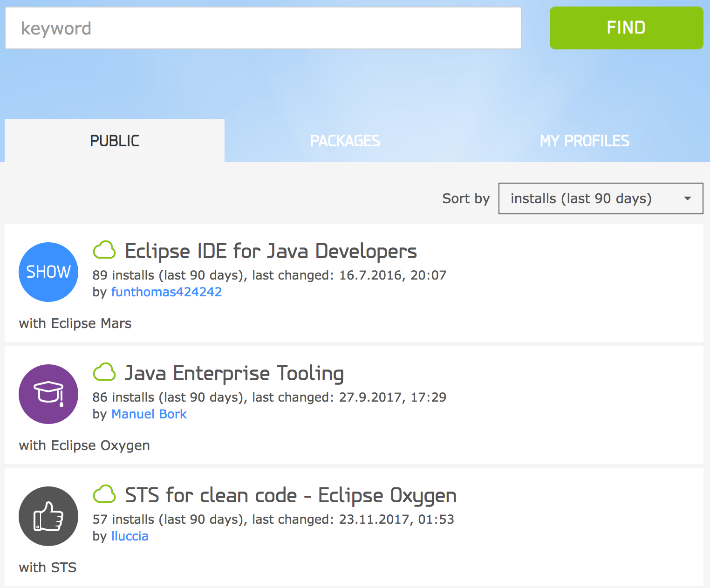Click cloud icon beside Java Enterprise Tooling
Screen dimensions: 710x588
pos(104,372)
